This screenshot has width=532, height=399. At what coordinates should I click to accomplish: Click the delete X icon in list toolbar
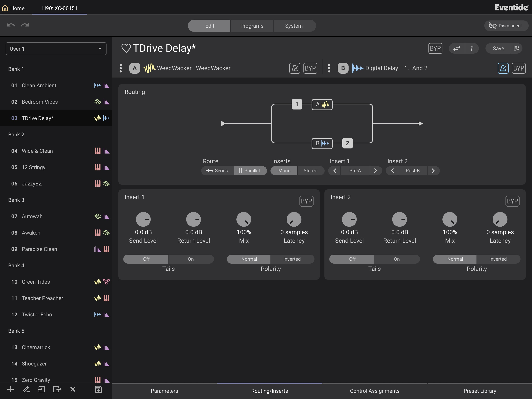tap(73, 389)
